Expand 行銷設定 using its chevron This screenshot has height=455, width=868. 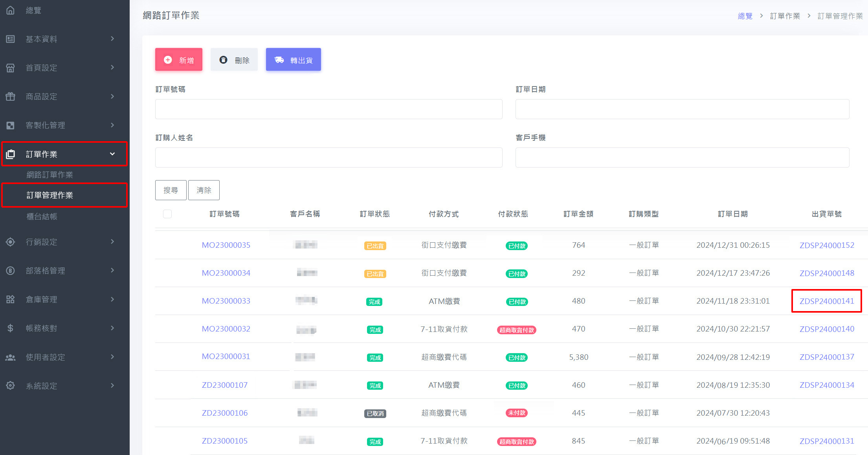pos(112,241)
